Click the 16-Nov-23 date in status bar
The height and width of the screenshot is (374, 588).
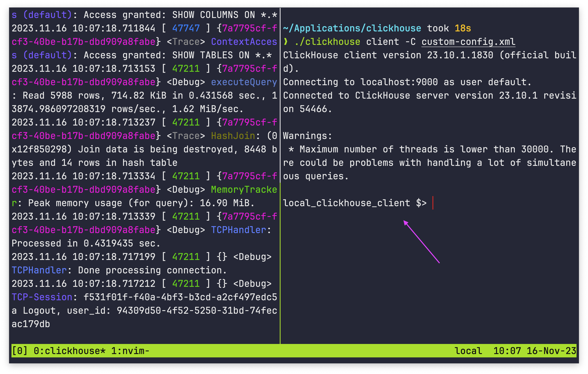click(x=551, y=351)
